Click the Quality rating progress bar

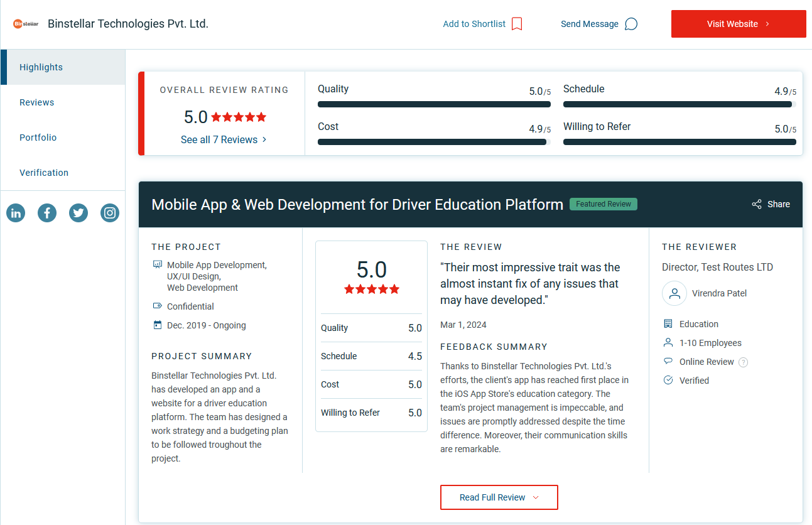[434, 104]
